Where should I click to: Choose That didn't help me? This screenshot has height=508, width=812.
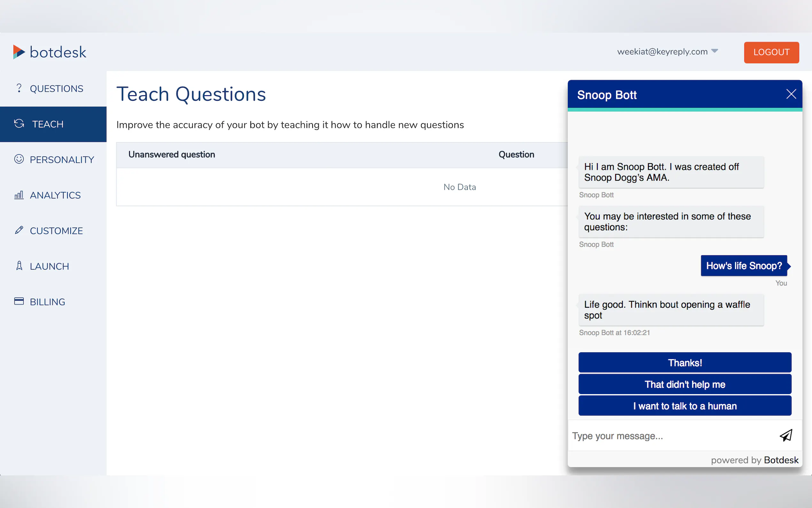[684, 385]
